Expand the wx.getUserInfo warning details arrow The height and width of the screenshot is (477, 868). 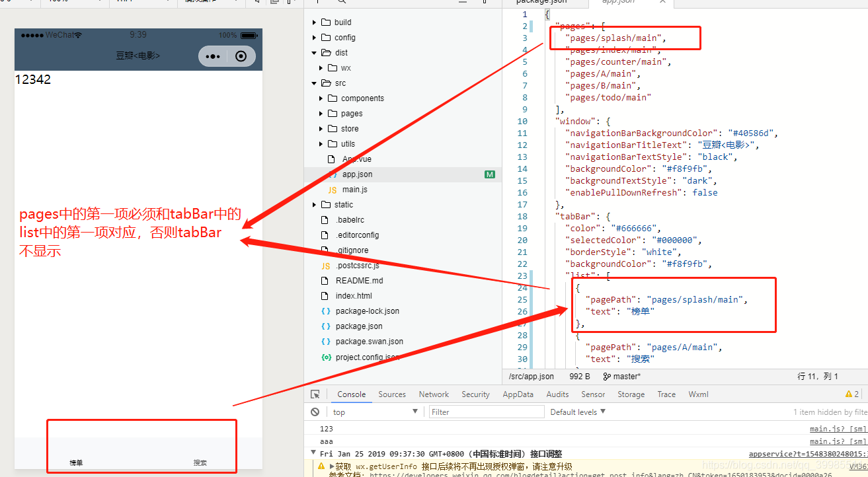point(332,466)
